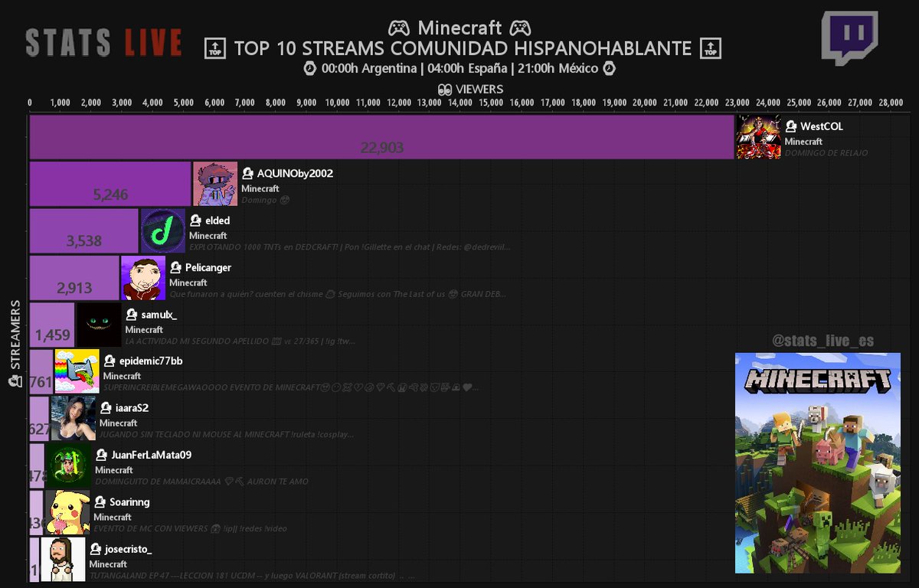Click the gamepad icon left of Minecraft title

point(398,28)
